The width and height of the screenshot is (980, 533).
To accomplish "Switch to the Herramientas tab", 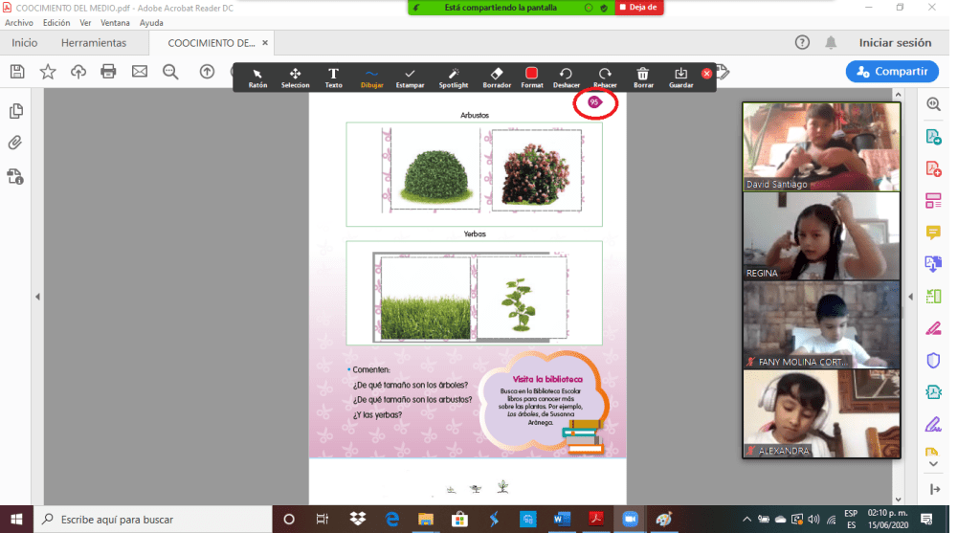I will (94, 43).
